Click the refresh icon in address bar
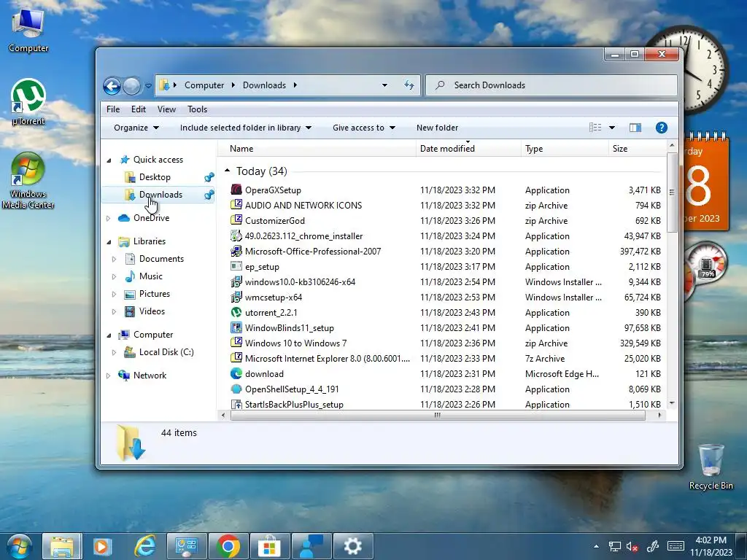This screenshot has width=747, height=560. [x=409, y=85]
